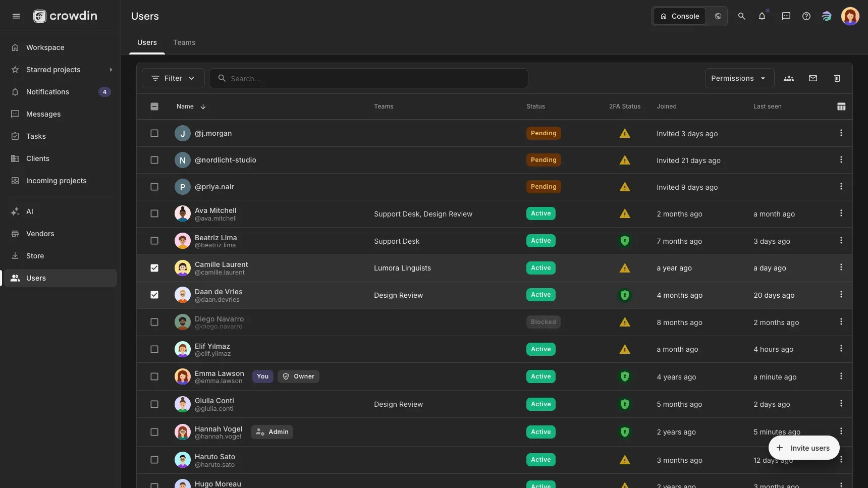Click the Crowdin assistant icon near the avatar
Screen dimensions: 868x488
click(x=826, y=16)
